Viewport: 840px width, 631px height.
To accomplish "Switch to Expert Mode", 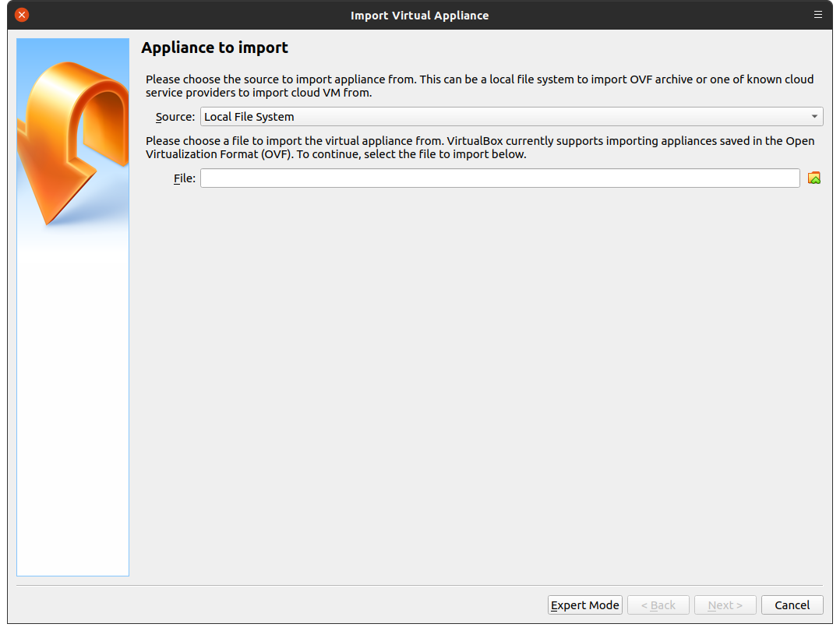I will click(x=584, y=605).
